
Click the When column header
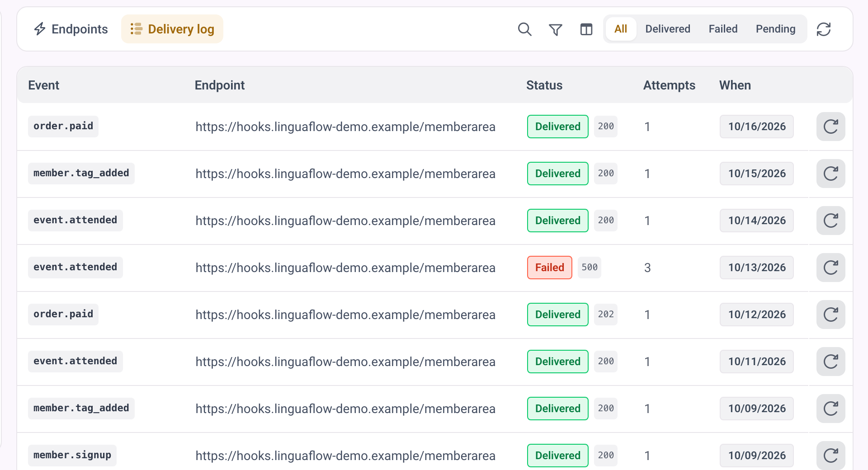(735, 85)
